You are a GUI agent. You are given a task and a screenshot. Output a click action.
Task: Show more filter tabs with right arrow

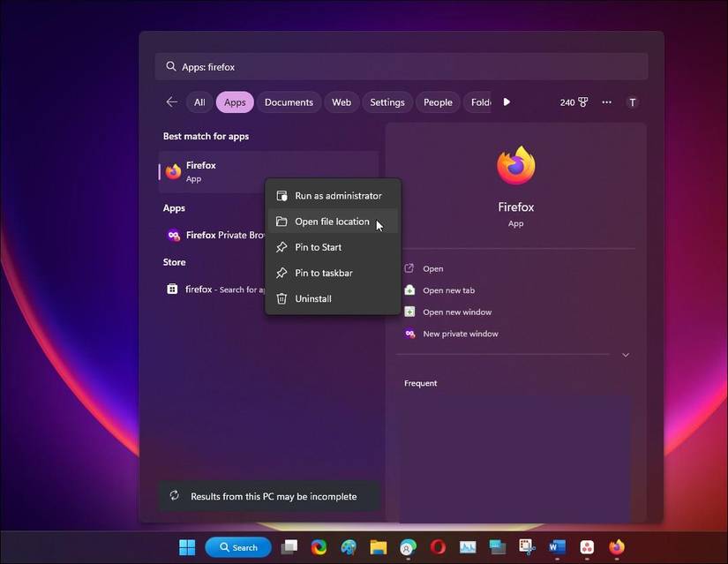pyautogui.click(x=507, y=102)
